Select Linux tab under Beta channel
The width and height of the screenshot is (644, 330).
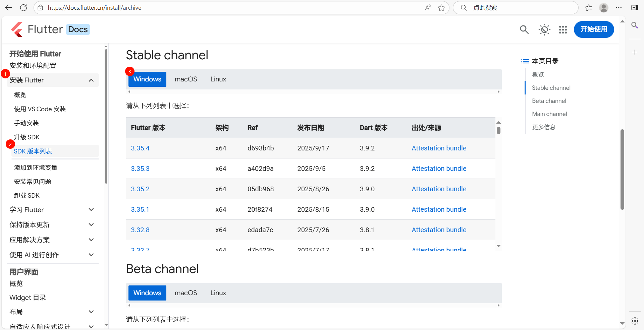coord(218,293)
